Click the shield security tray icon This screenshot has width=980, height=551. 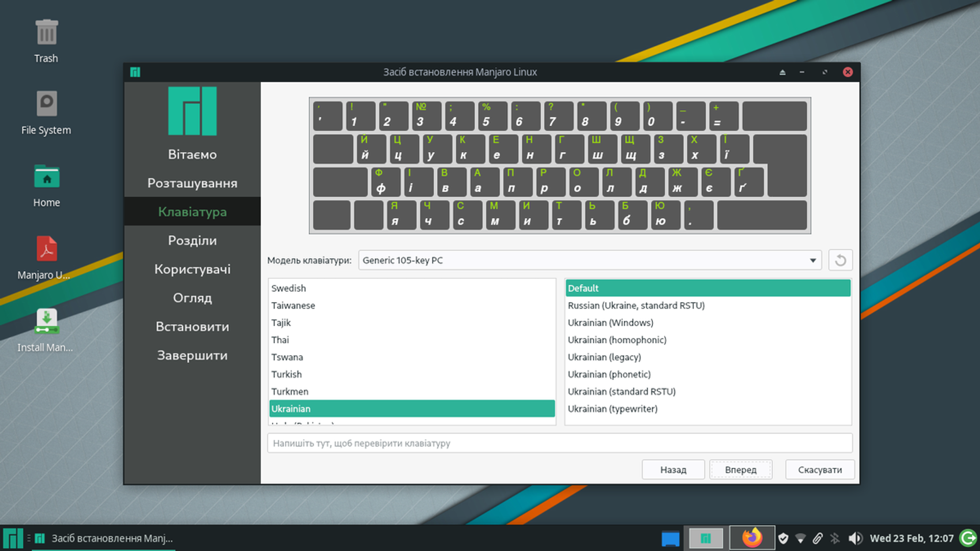(783, 538)
